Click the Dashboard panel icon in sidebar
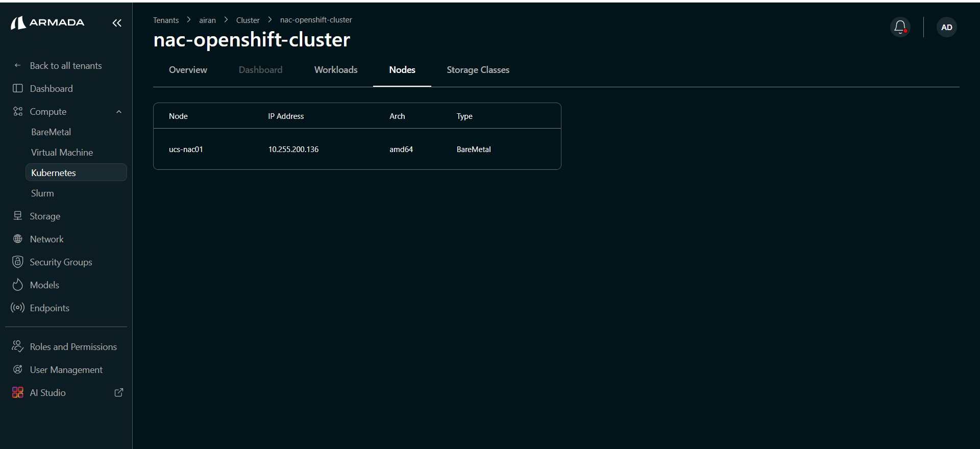 coord(18,88)
